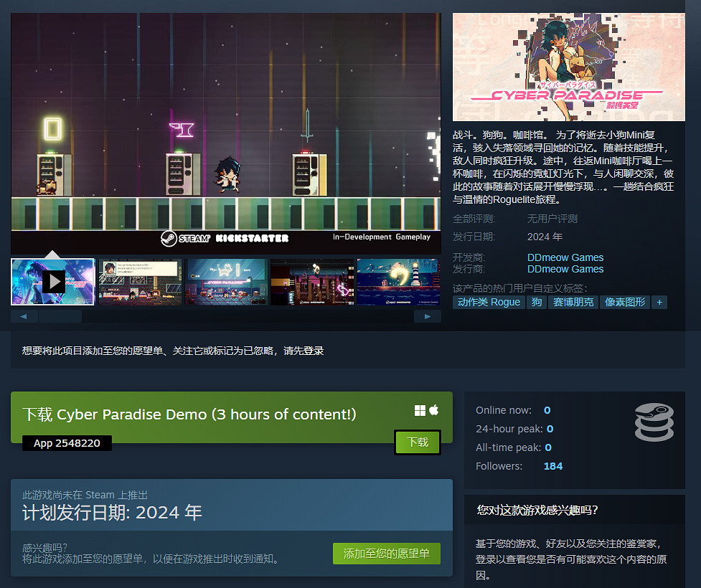Click the Windows platform icon on demo banner
The width and height of the screenshot is (701, 588).
click(x=420, y=410)
